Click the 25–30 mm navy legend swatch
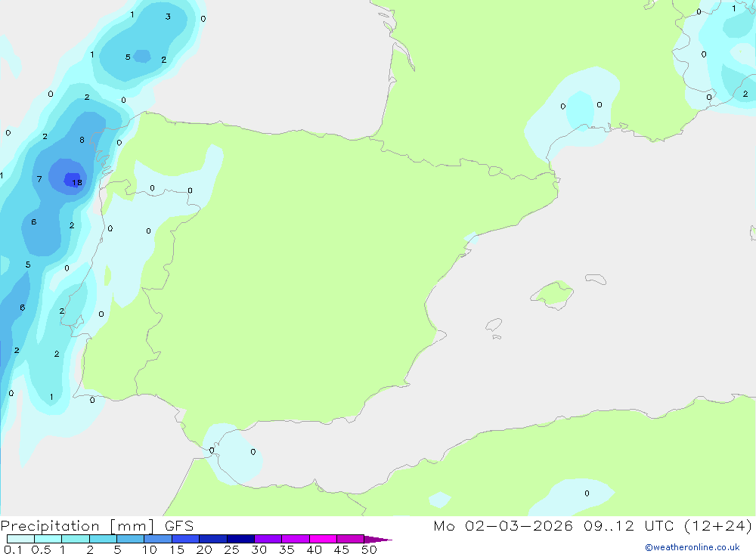This screenshot has height=554, width=756. [x=240, y=539]
